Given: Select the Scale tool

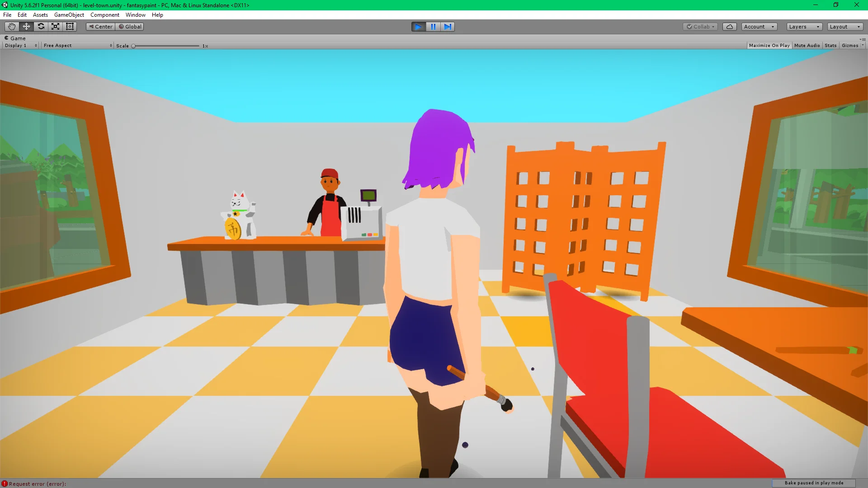Looking at the screenshot, I should pos(55,27).
